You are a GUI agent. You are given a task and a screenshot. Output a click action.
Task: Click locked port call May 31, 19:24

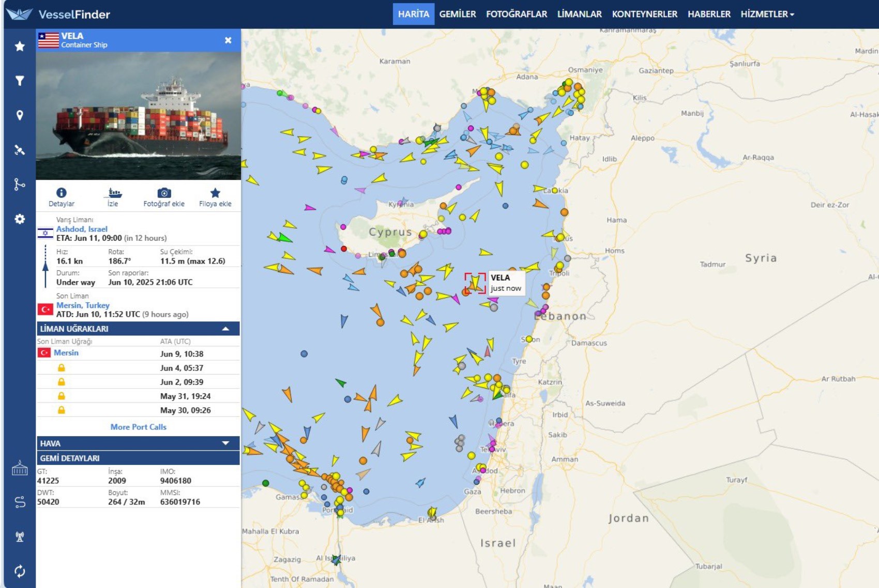[138, 396]
